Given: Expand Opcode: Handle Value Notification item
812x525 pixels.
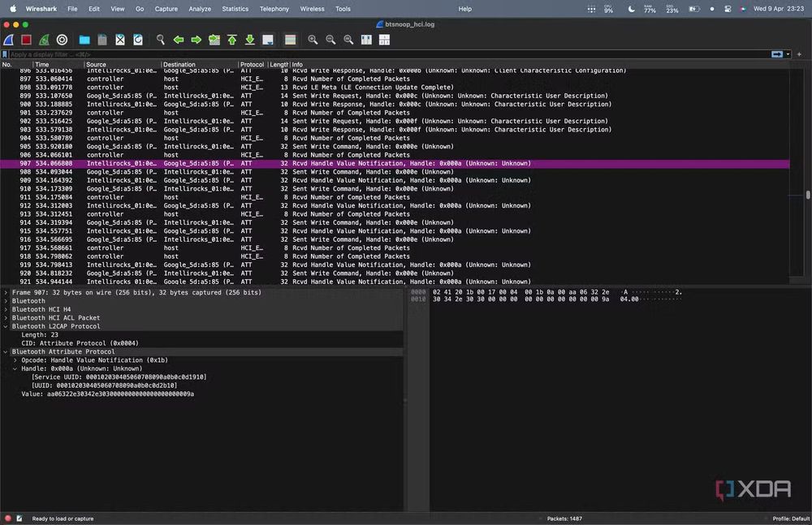Looking at the screenshot, I should (15, 359).
